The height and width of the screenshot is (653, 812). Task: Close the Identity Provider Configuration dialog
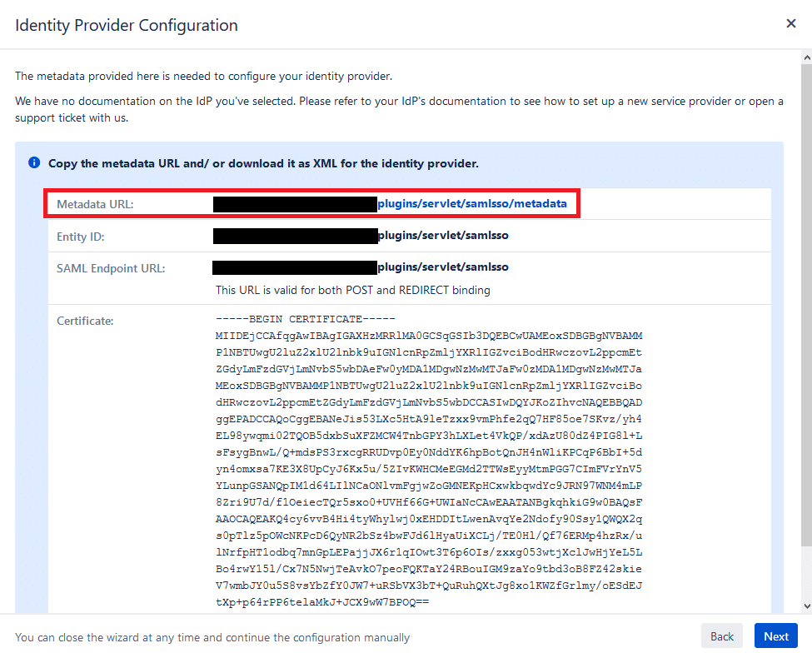pos(791,23)
